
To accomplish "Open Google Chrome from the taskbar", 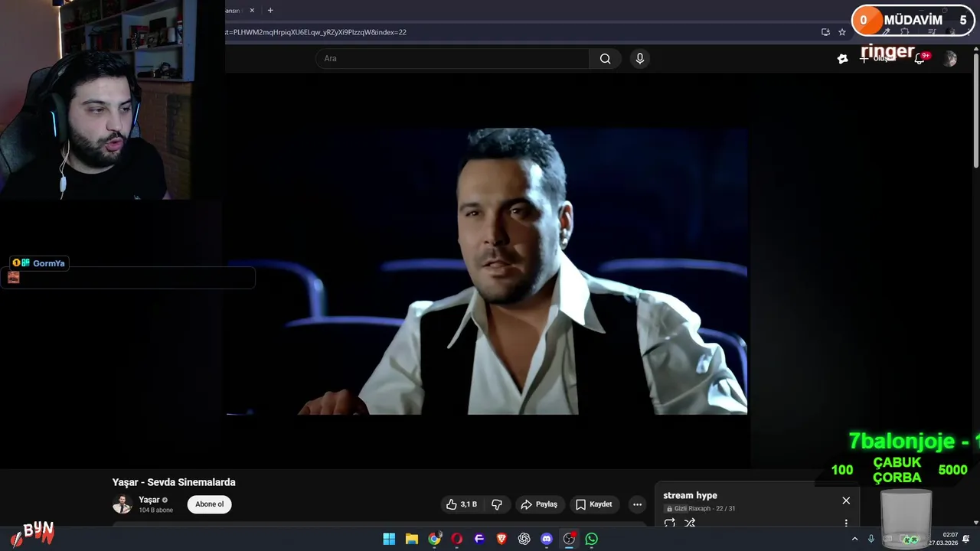I will coord(434,539).
